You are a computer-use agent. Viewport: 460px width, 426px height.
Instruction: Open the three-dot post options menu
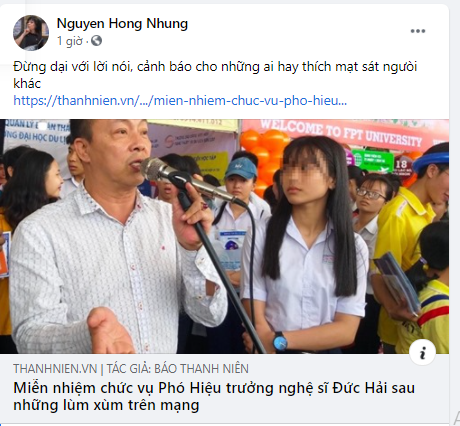[418, 31]
